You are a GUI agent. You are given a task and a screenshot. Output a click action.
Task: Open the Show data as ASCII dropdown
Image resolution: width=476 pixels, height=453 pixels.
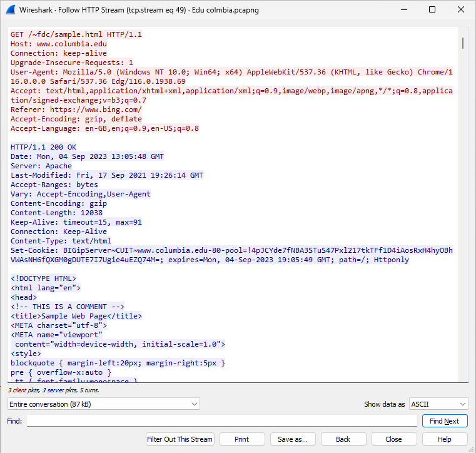coord(438,404)
